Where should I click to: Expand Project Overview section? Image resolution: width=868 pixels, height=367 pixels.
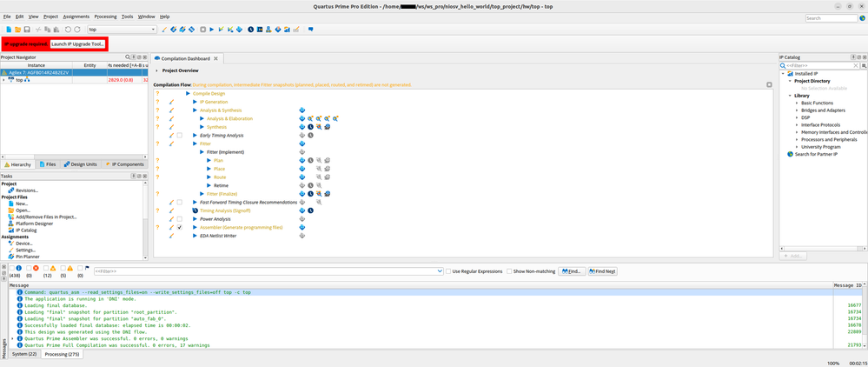[x=156, y=71]
